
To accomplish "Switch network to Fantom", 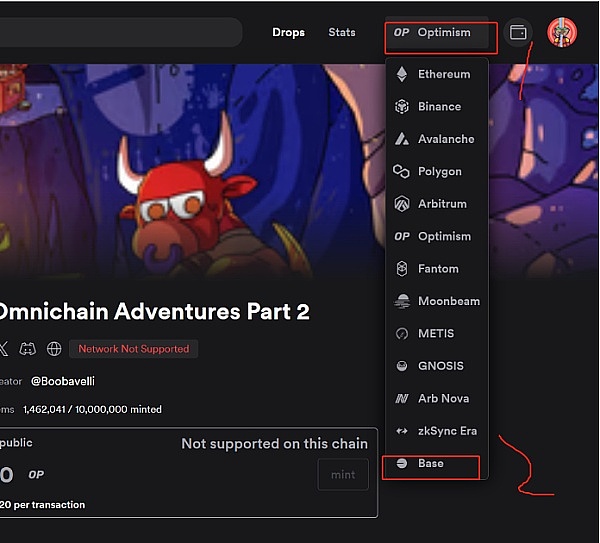I will (x=437, y=269).
